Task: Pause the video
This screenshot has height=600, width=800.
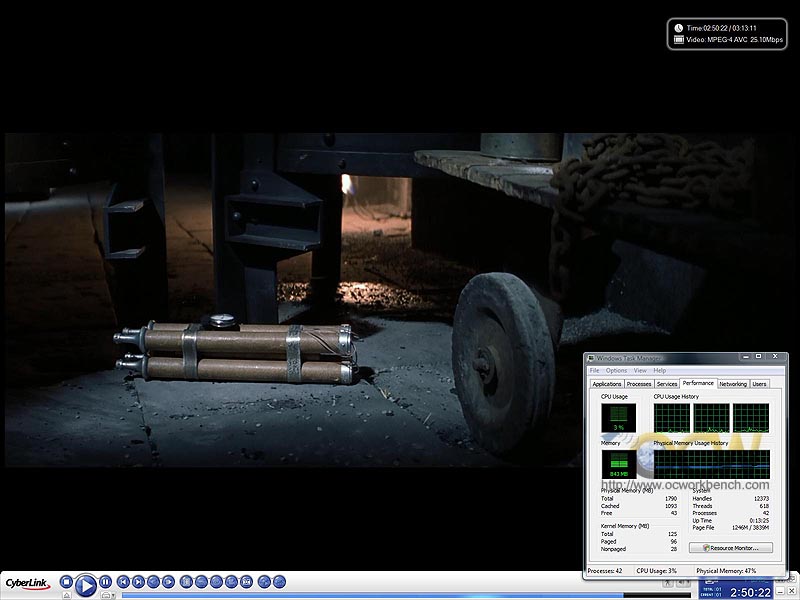Action: tap(105, 582)
